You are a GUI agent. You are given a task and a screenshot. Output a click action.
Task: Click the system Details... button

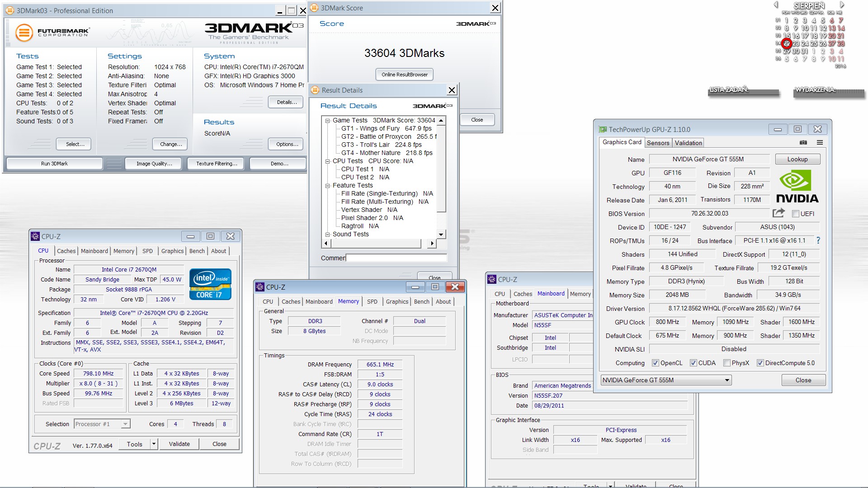coord(286,102)
